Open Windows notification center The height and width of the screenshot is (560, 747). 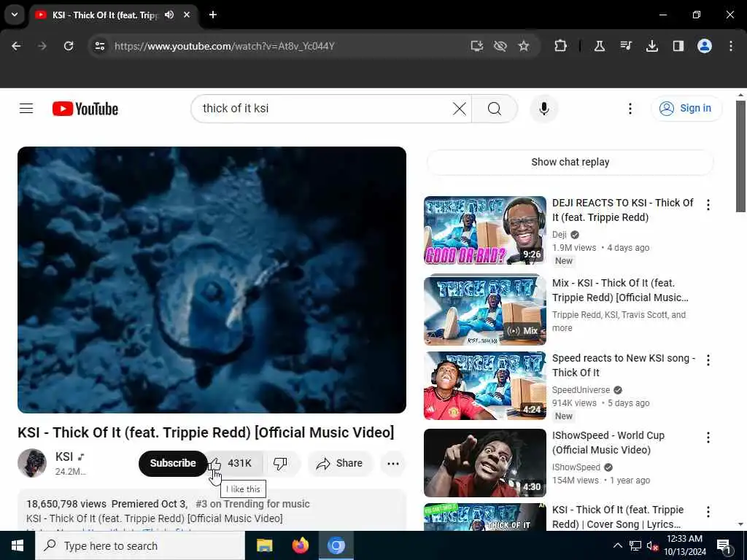(724, 546)
